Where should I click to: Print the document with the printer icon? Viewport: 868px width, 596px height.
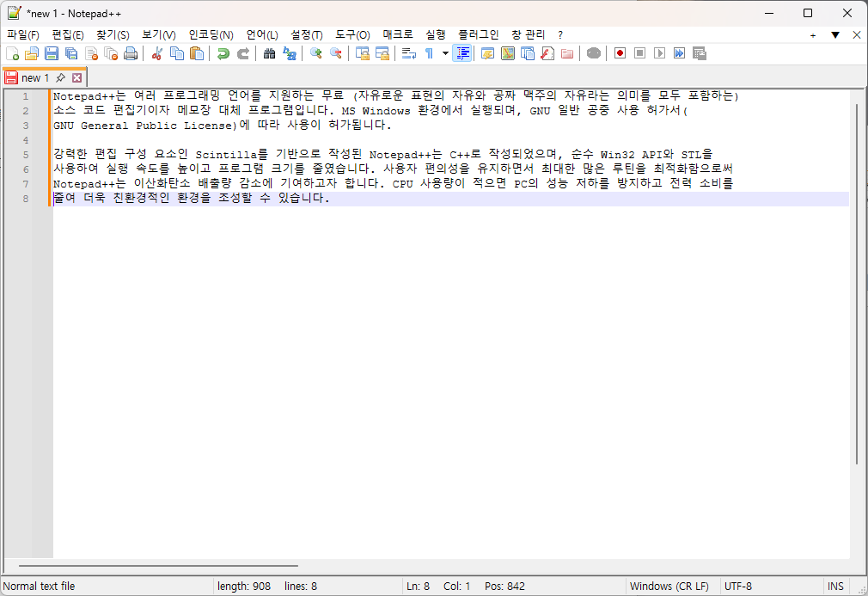[x=131, y=53]
